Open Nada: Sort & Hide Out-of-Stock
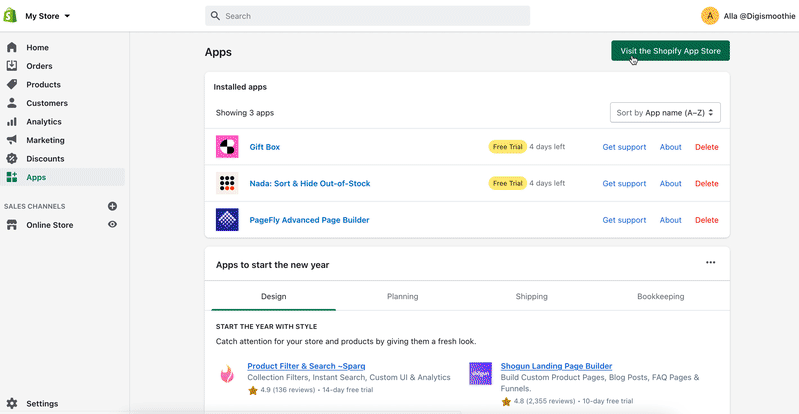799x414 pixels. (x=310, y=184)
